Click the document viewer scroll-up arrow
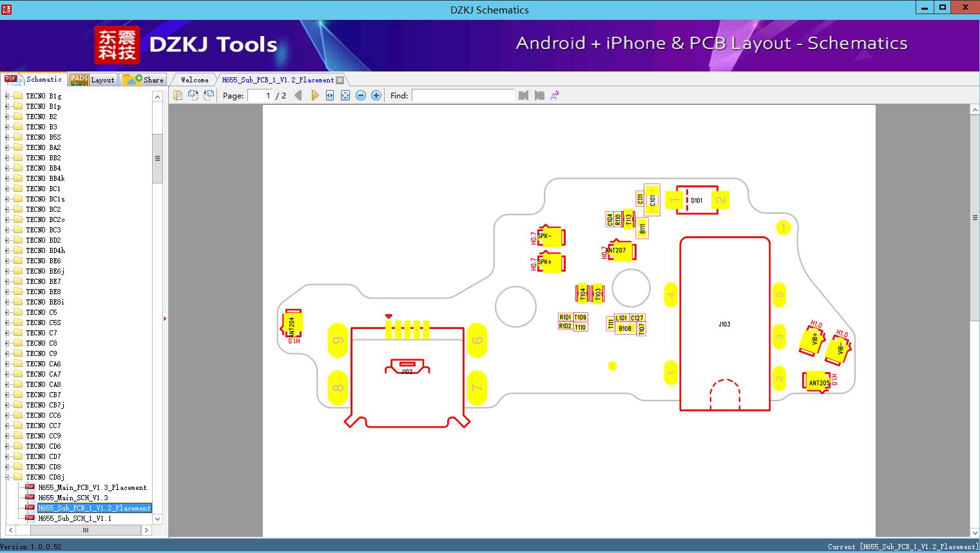This screenshot has width=980, height=553. (975, 110)
